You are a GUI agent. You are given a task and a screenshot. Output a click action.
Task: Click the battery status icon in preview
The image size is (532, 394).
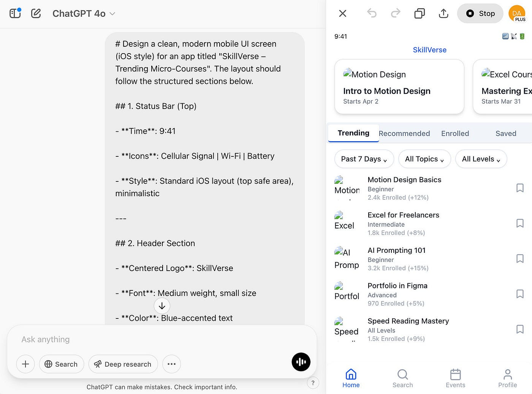coord(522,36)
